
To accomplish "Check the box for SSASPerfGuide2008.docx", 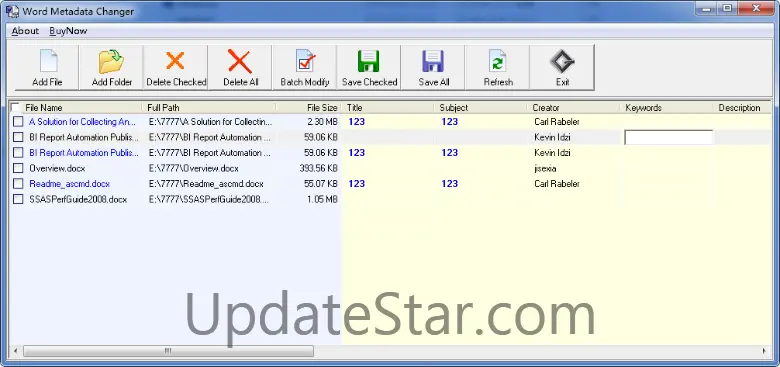I will tap(18, 199).
